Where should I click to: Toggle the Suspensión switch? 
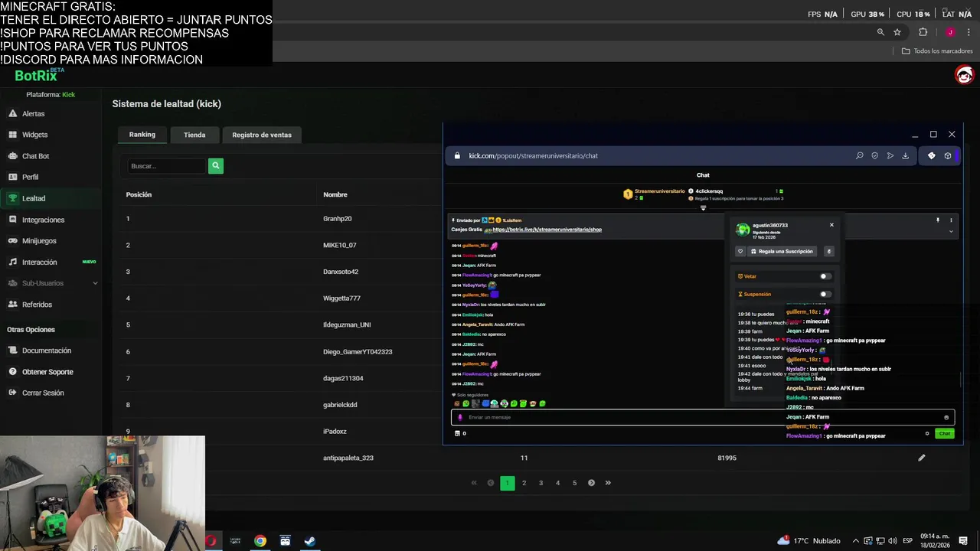coord(825,294)
